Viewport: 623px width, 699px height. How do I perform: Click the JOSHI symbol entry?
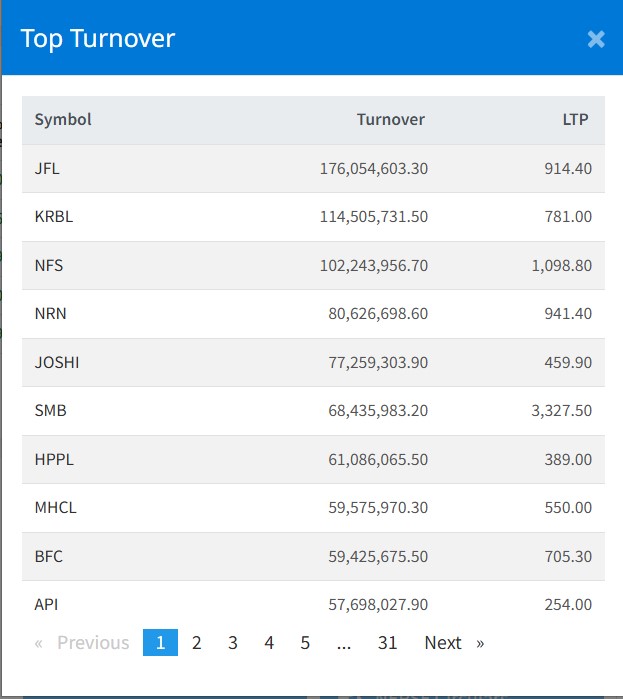point(57,362)
